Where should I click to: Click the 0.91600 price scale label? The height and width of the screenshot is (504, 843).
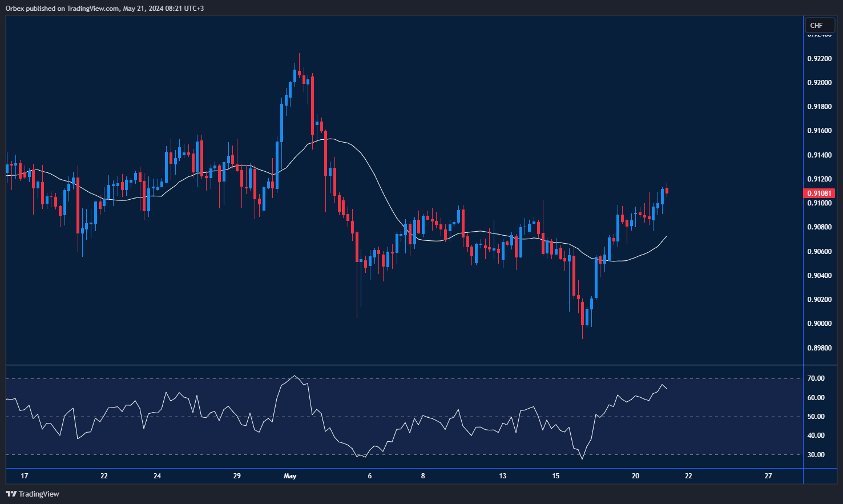(x=819, y=131)
